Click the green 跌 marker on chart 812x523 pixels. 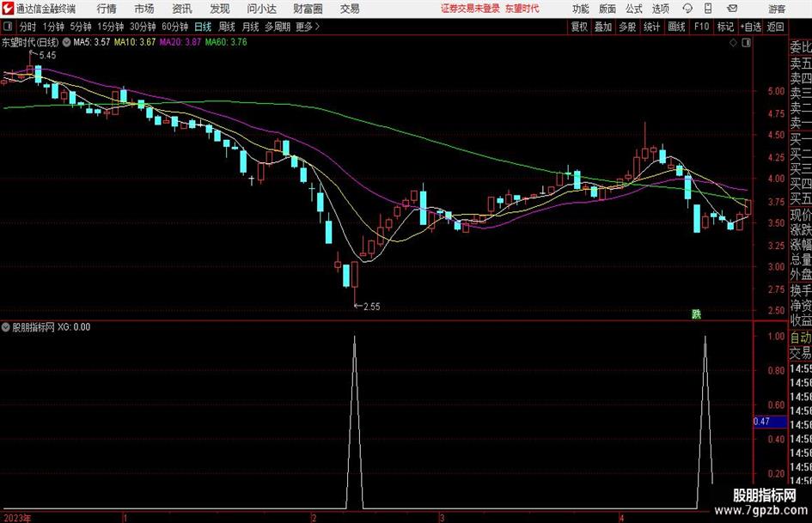(x=697, y=314)
